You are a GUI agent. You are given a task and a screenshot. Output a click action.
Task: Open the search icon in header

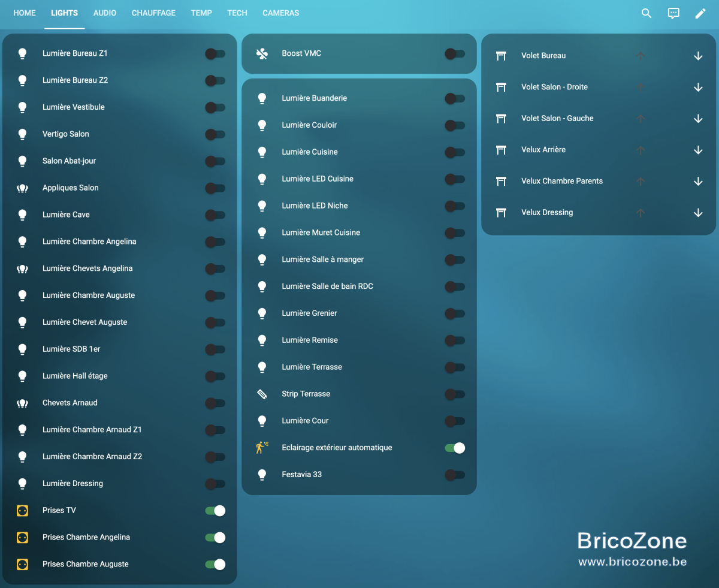click(x=647, y=13)
